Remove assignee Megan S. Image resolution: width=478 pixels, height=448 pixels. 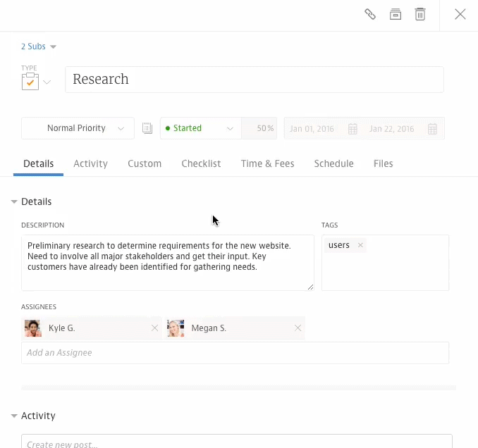298,328
